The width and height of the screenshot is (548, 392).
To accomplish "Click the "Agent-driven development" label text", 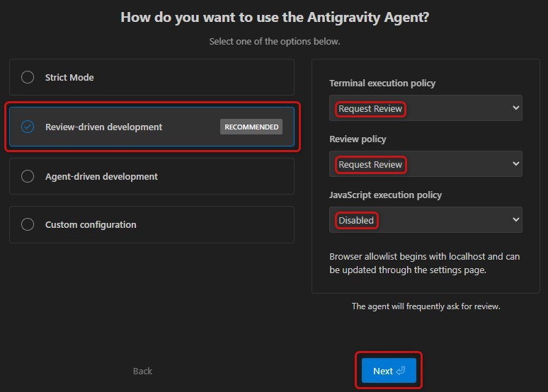I will (101, 176).
